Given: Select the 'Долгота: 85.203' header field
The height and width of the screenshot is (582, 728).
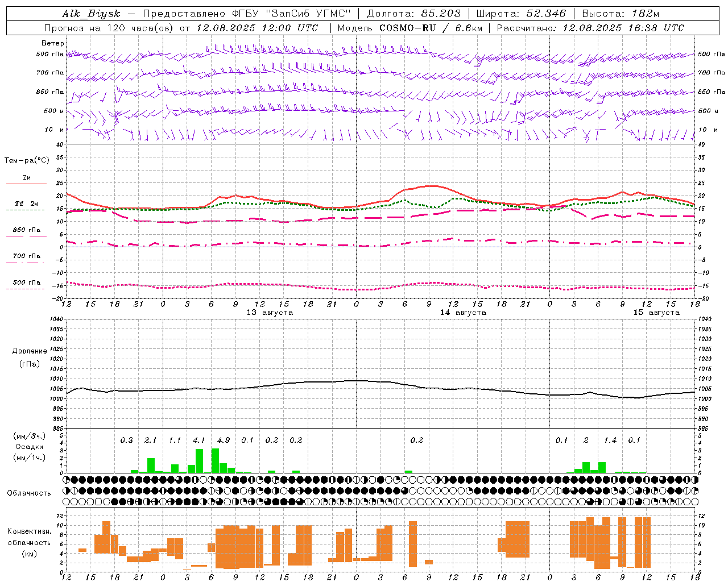Looking at the screenshot, I should tap(413, 14).
